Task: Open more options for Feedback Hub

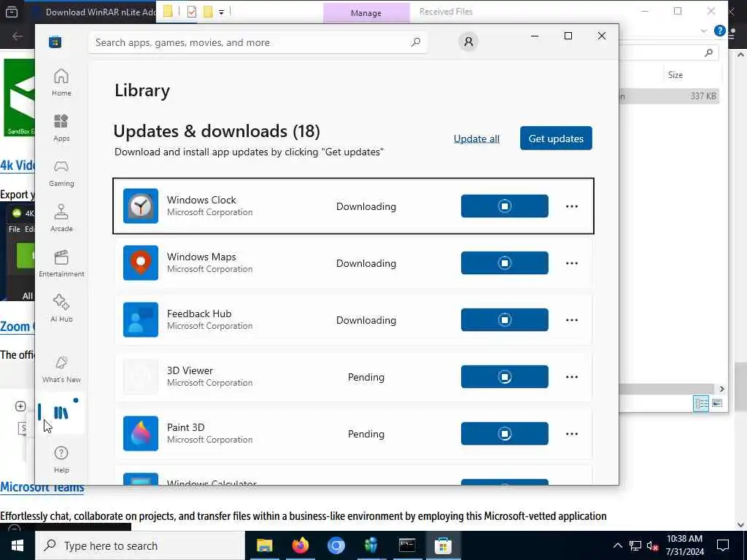Action: 572,319
